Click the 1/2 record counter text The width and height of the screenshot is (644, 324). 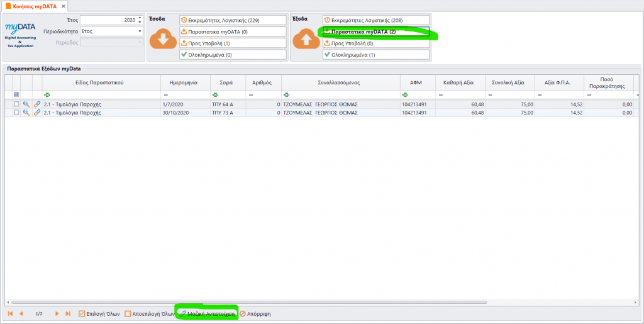pyautogui.click(x=39, y=314)
